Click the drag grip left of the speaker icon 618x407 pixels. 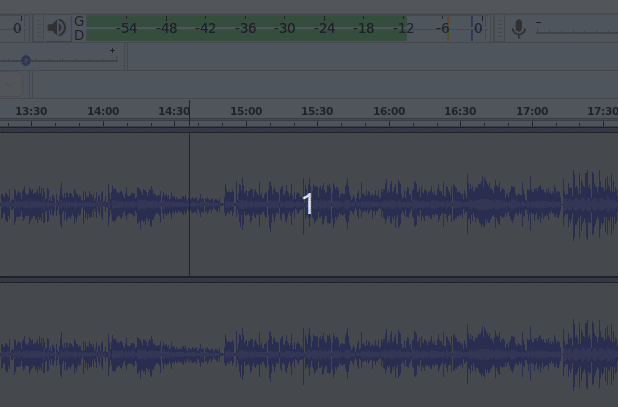[x=39, y=28]
